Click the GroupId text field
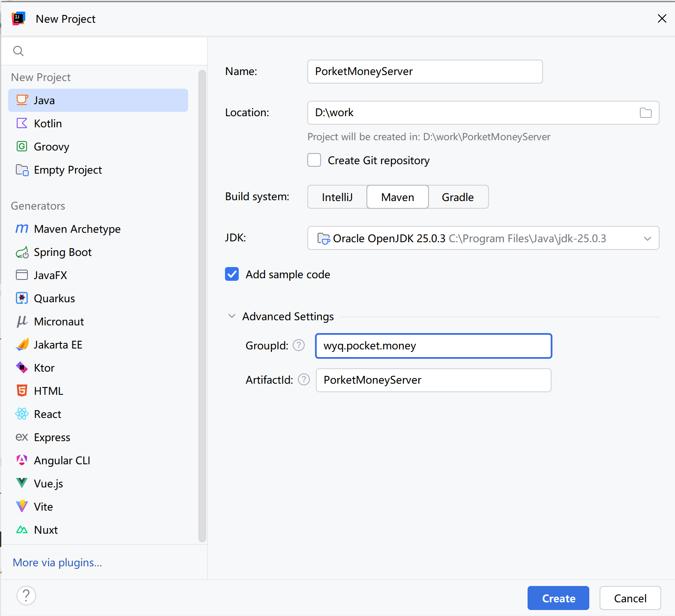Viewport: 675px width, 616px height. click(x=433, y=346)
